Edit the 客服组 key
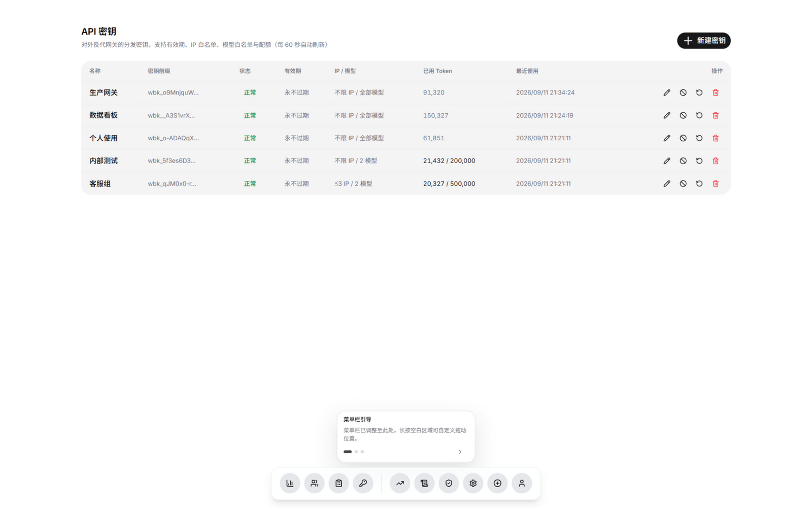The height and width of the screenshot is (508, 812). click(x=667, y=184)
